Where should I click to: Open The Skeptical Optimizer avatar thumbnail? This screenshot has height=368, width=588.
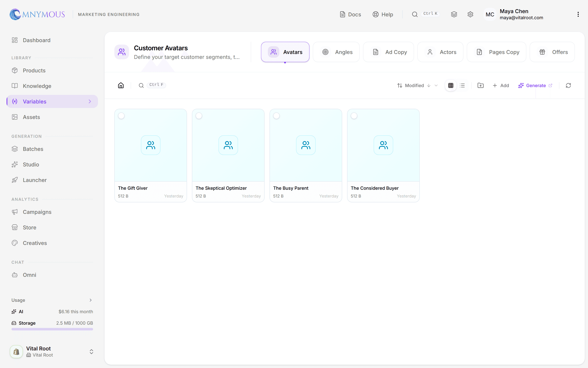pyautogui.click(x=228, y=145)
